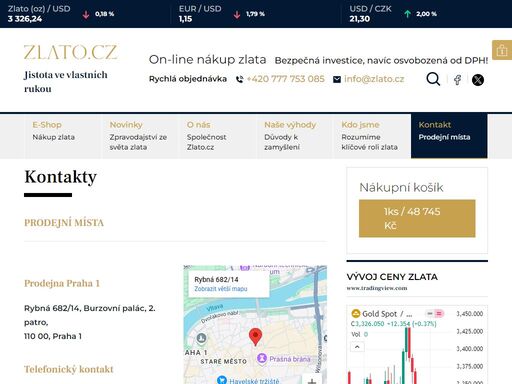Click the STARÉ MĚSTO label on map
This screenshot has height=384, width=512.
pyautogui.click(x=224, y=361)
